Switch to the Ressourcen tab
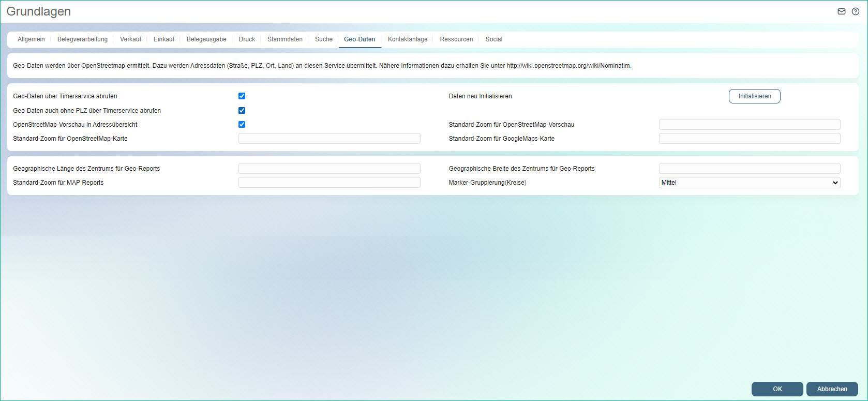Viewport: 868px width, 401px height. [x=456, y=39]
